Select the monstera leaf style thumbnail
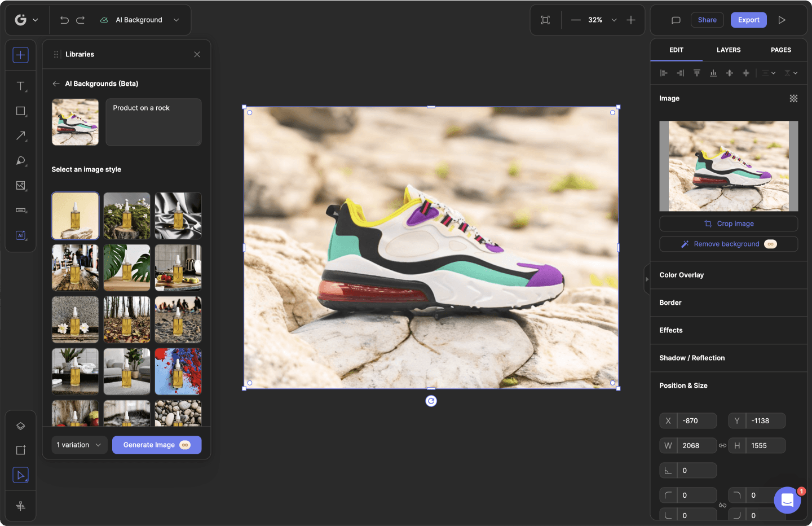Viewport: 812px width, 526px height. coord(127,268)
